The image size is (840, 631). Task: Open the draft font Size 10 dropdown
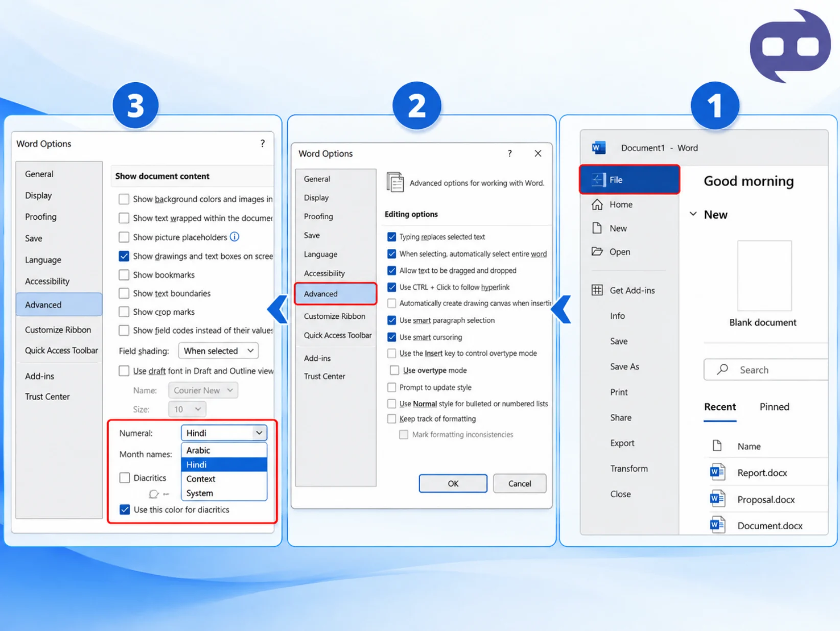click(187, 409)
